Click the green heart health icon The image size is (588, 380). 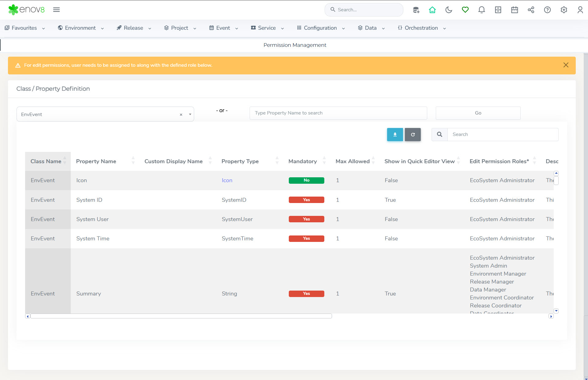tap(465, 10)
